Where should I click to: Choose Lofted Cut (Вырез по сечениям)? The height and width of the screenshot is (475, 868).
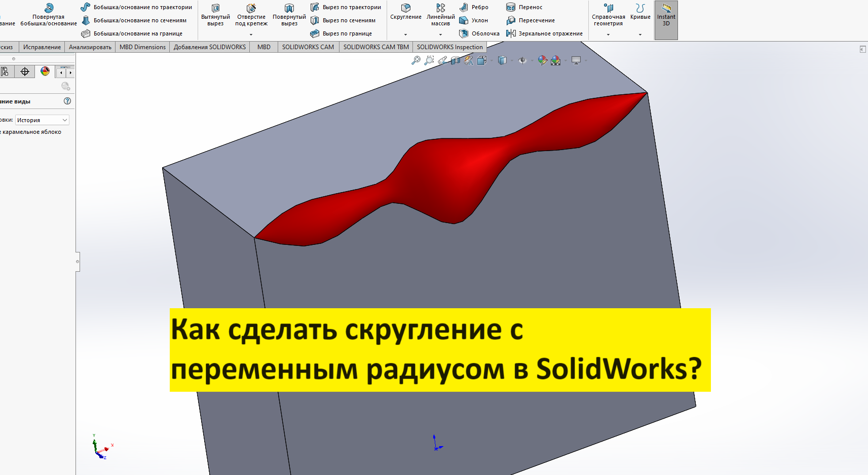click(343, 20)
